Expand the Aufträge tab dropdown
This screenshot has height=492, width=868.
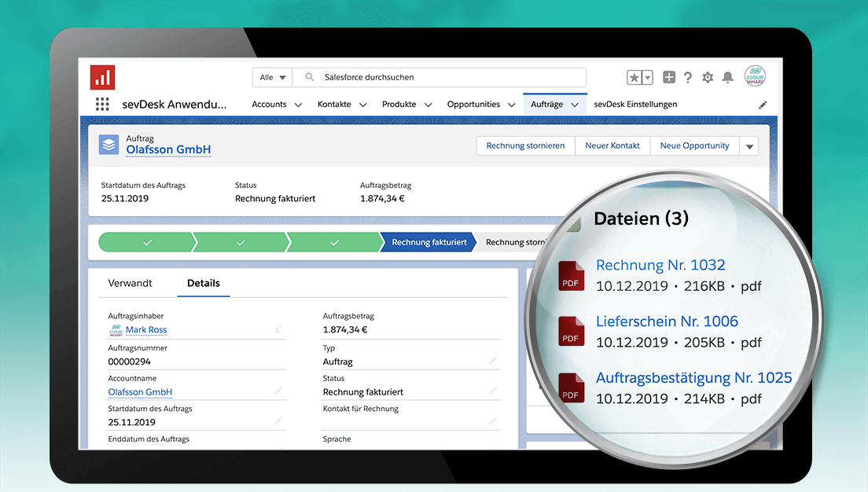click(x=575, y=104)
